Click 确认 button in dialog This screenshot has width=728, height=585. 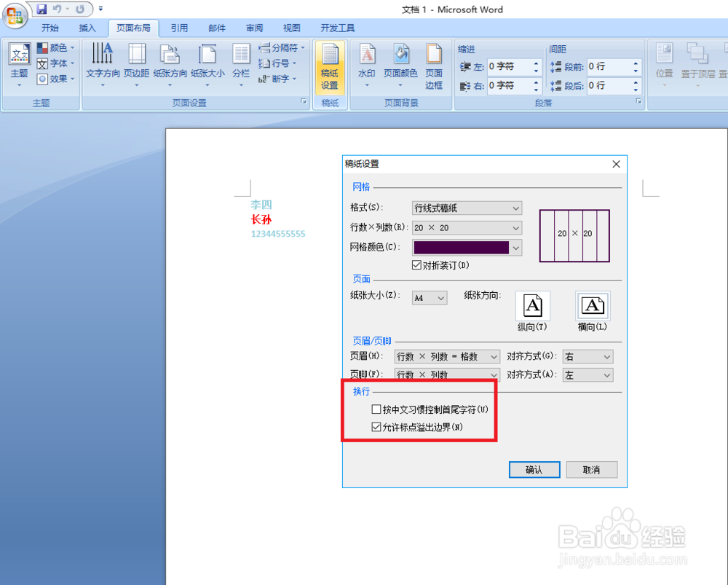click(x=534, y=470)
